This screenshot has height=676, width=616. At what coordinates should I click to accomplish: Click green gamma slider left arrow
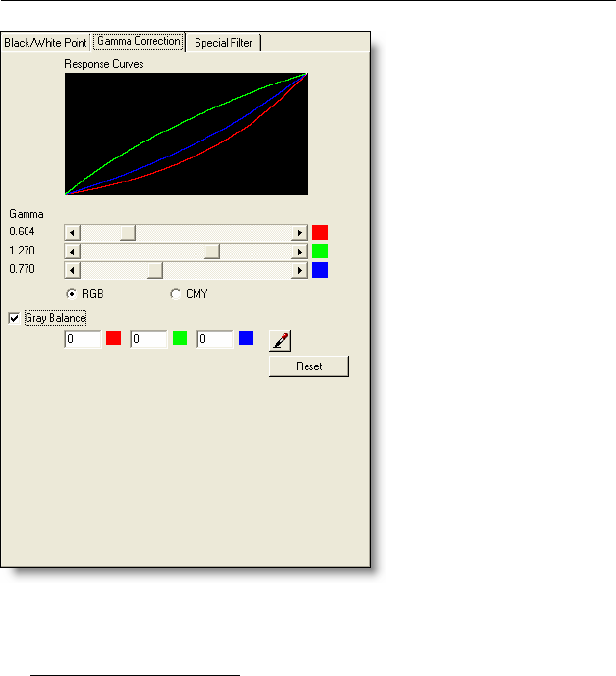(71, 252)
